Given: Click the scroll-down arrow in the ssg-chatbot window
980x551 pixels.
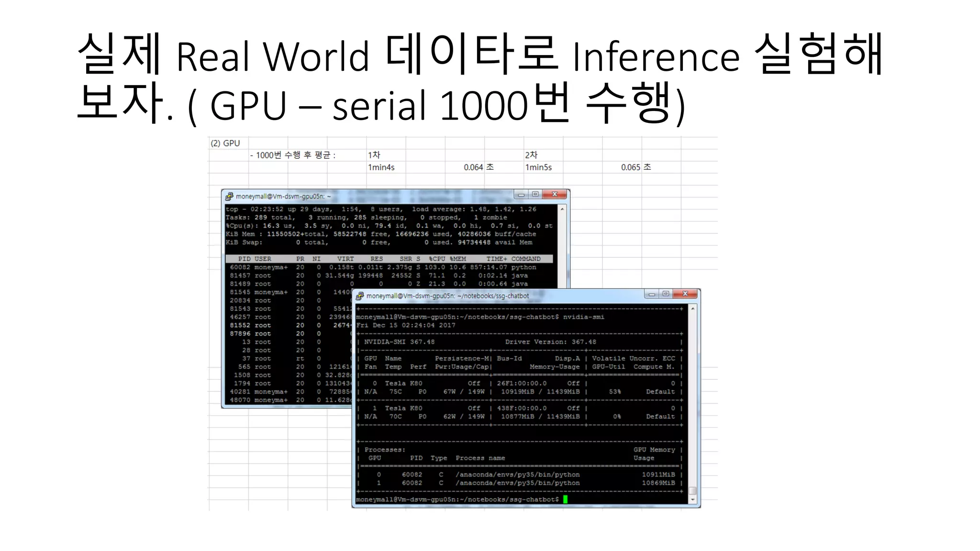Looking at the screenshot, I should point(692,499).
